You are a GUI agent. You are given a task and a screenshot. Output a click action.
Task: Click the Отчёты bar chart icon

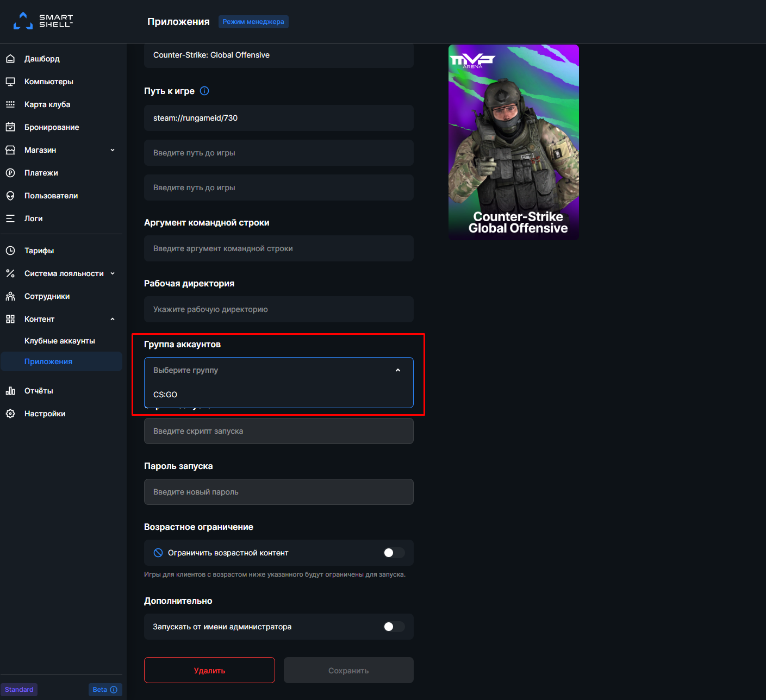pos(10,391)
